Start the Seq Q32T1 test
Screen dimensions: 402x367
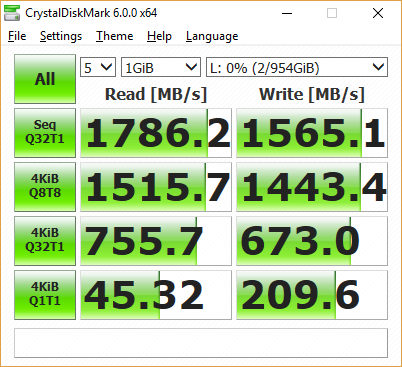pyautogui.click(x=45, y=133)
